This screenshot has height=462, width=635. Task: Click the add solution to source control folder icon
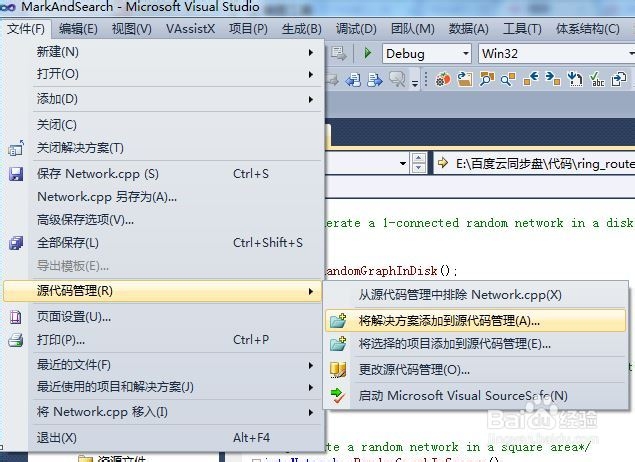(338, 321)
